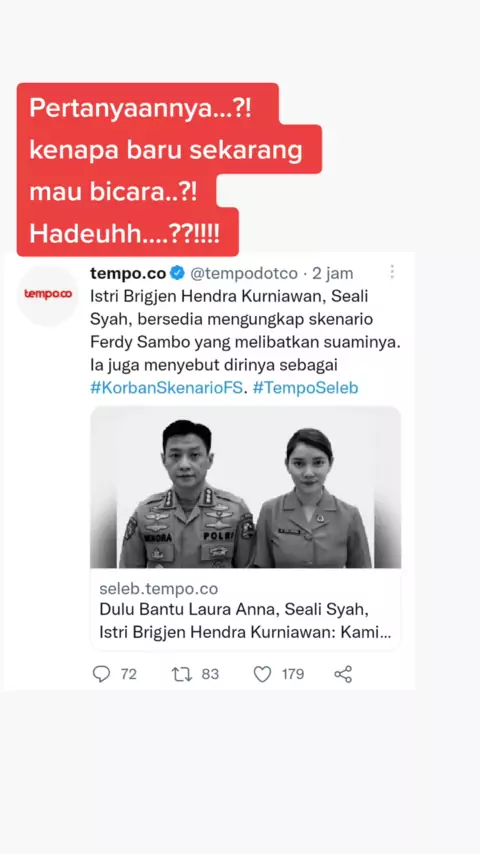Click the blue verified badge
This screenshot has width=480, height=854.
point(177,273)
